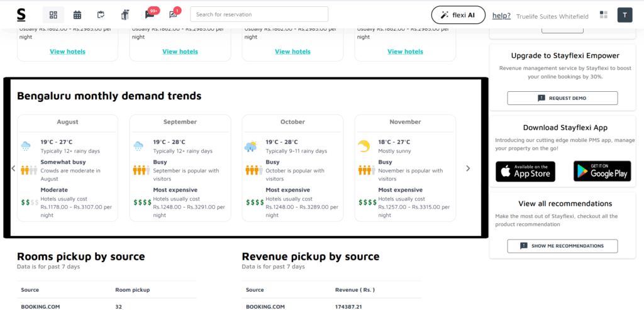Select the October demand card heading
The image size is (644, 310).
pos(292,122)
